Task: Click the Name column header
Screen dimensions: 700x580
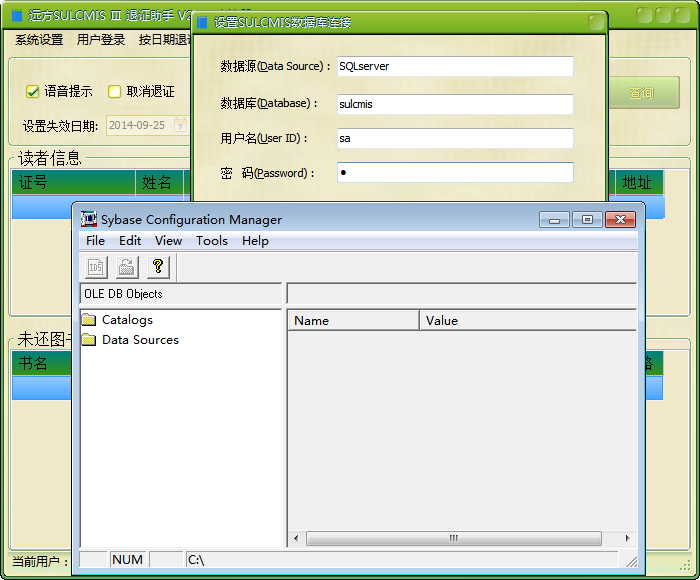Action: (354, 321)
